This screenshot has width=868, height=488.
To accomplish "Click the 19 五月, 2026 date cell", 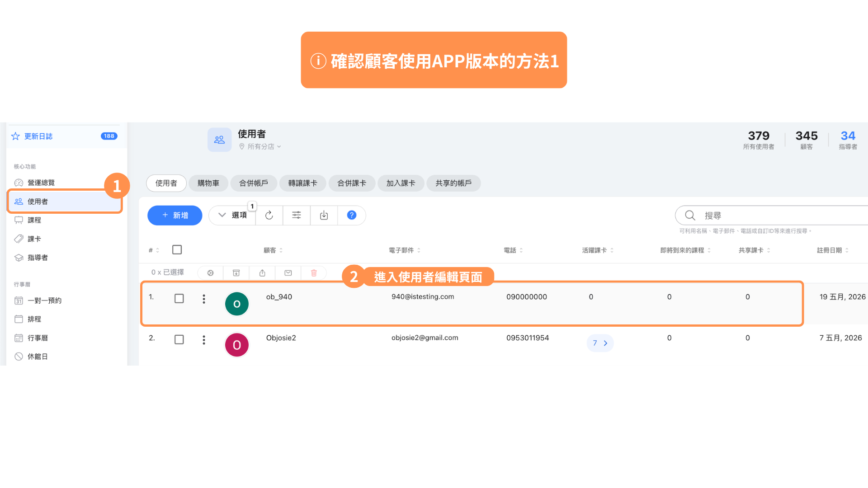I will pos(843,297).
